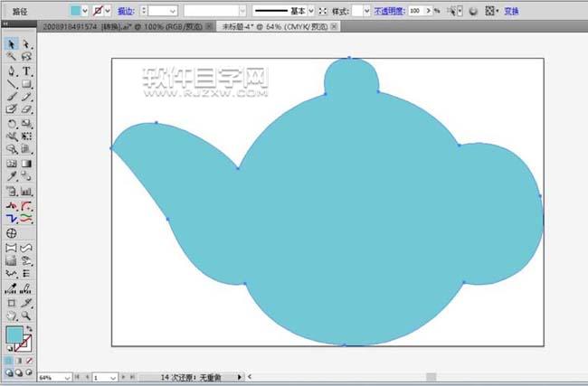The width and height of the screenshot is (588, 386).
Task: Pick the Blend tool
Action: point(26,176)
